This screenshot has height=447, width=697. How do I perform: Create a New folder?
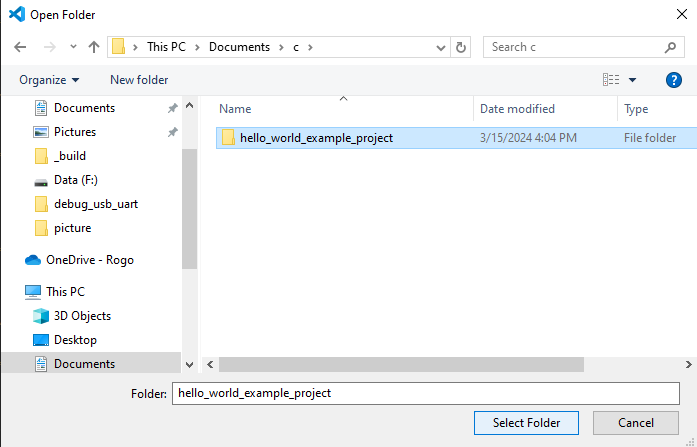(x=139, y=80)
